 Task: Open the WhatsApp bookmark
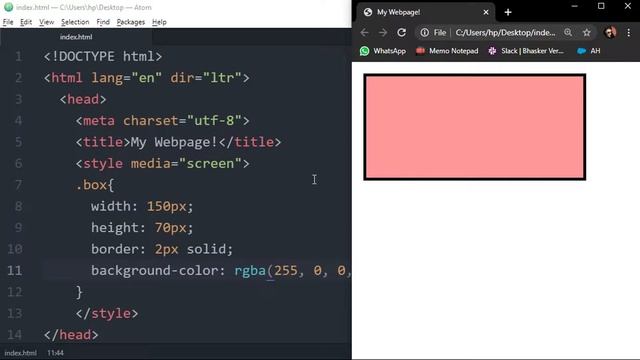point(383,51)
